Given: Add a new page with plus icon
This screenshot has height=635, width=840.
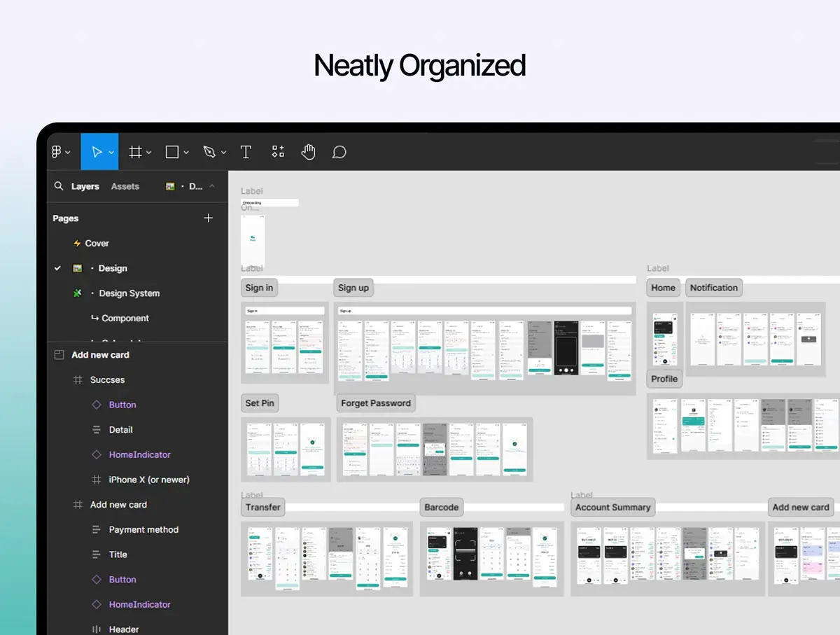Looking at the screenshot, I should click(x=208, y=218).
